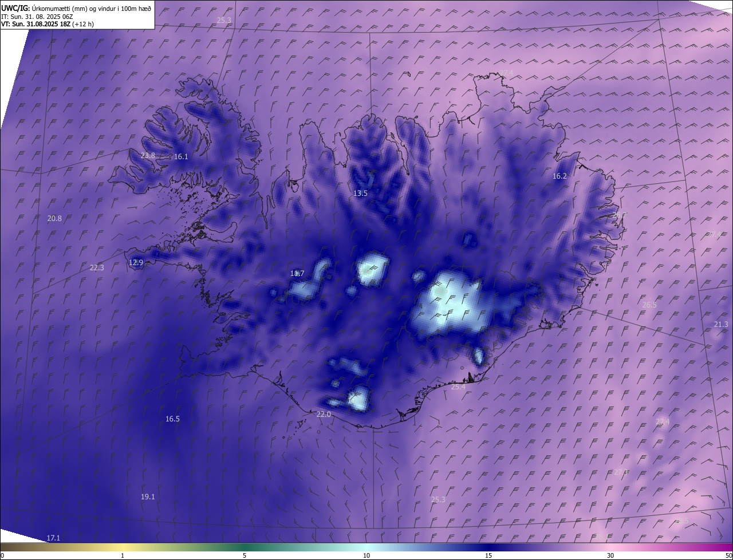Click the 11.7 value label
This screenshot has height=560, width=733.
click(297, 274)
